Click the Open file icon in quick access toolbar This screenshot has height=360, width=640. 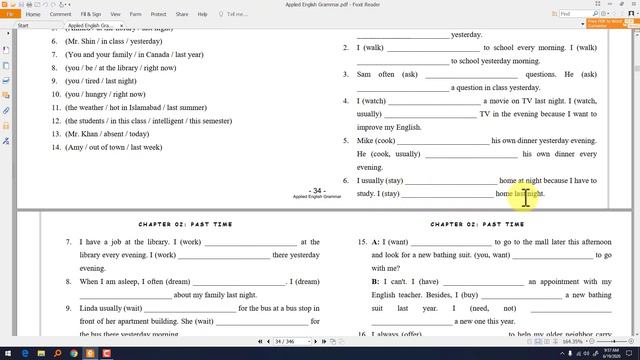click(13, 4)
